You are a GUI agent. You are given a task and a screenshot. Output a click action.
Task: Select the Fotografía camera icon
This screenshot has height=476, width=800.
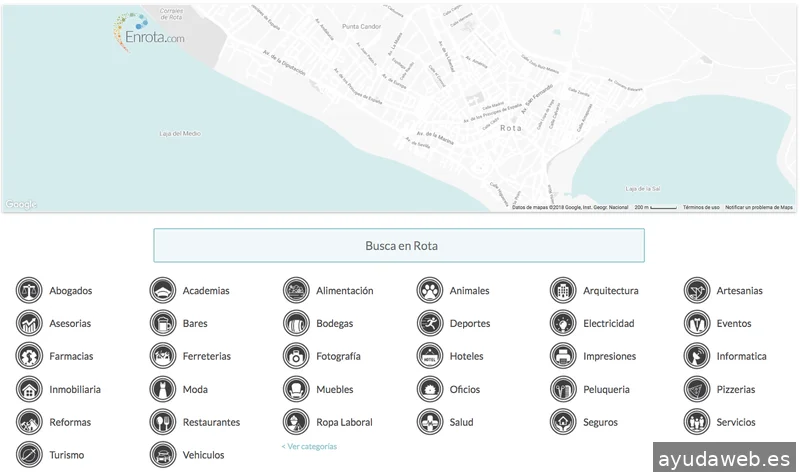tap(296, 356)
